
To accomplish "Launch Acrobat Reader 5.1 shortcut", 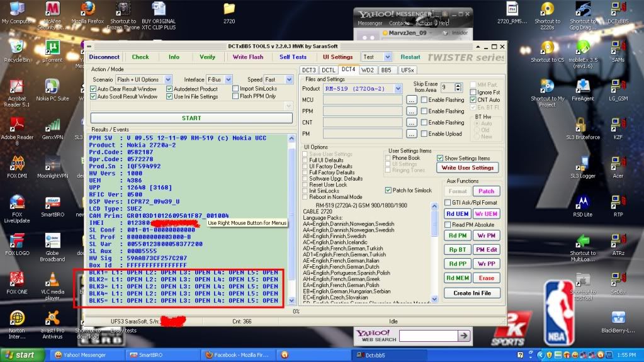I will [x=17, y=93].
